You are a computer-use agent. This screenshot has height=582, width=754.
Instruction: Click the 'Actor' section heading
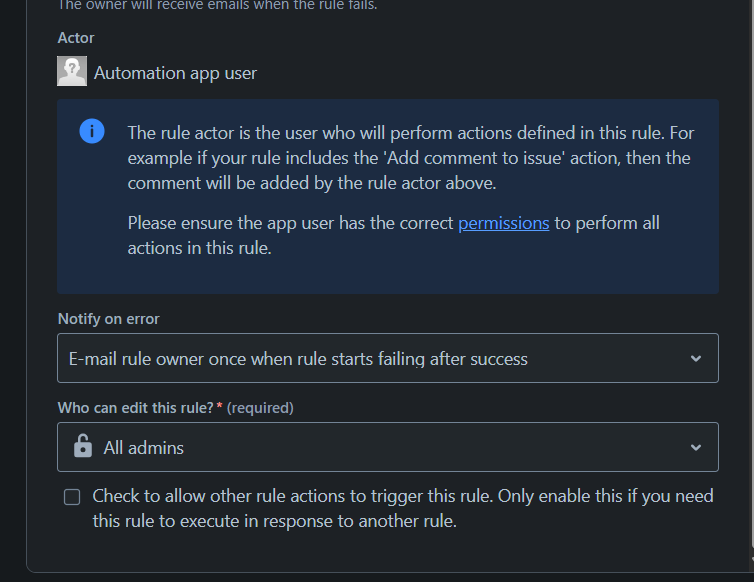point(76,38)
